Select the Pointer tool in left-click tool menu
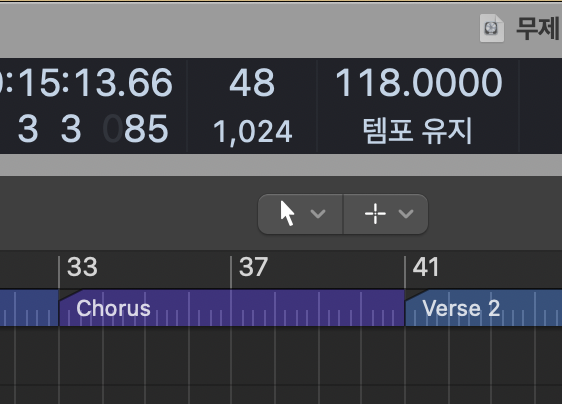 tap(287, 214)
